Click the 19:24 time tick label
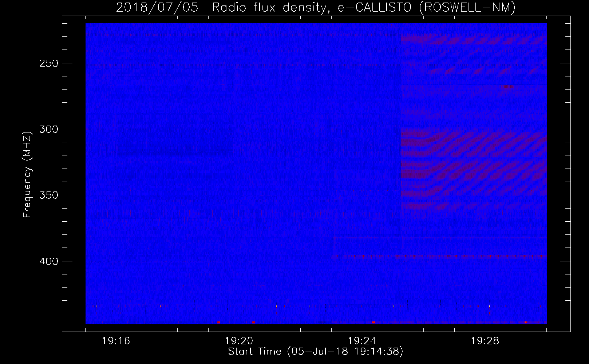This screenshot has width=589, height=364. point(362,341)
